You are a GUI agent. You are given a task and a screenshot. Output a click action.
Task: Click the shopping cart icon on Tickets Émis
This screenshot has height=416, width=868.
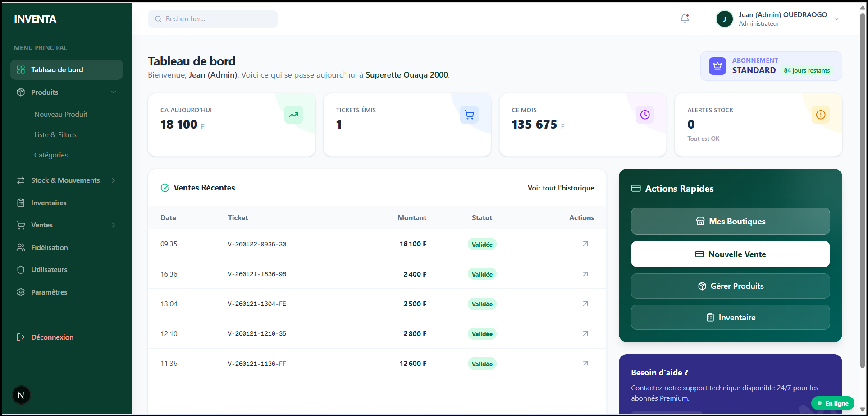pos(469,115)
